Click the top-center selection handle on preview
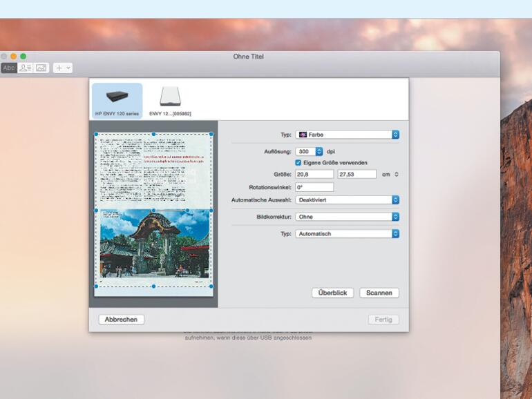This screenshot has width=532, height=399. tap(153, 134)
